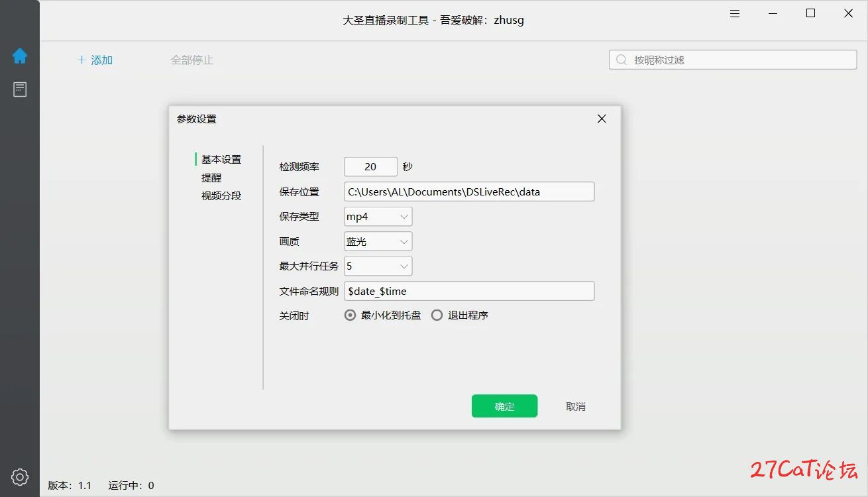The height and width of the screenshot is (497, 868).
Task: Open the 保存类型 mp4 dropdown
Action: [x=378, y=217]
